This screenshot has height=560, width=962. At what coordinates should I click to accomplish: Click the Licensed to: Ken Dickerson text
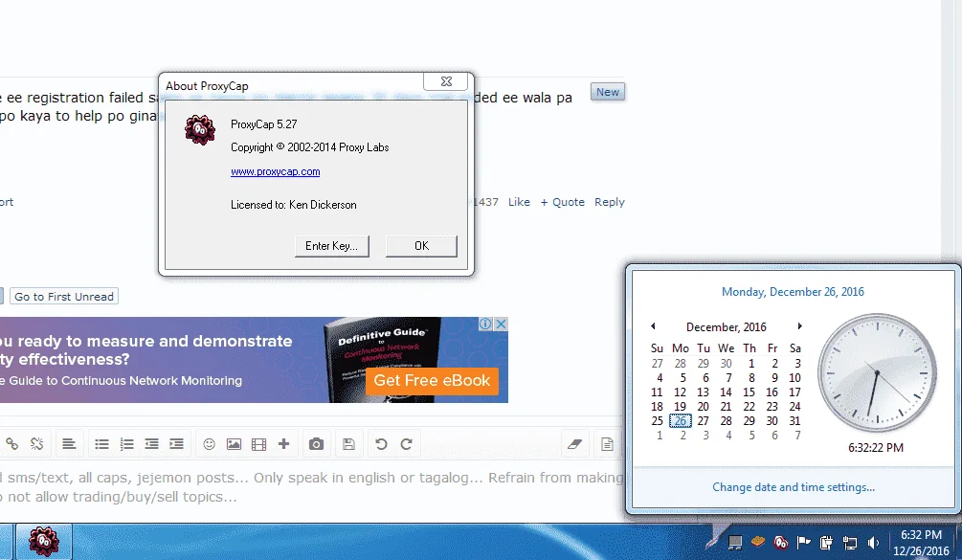point(293,205)
